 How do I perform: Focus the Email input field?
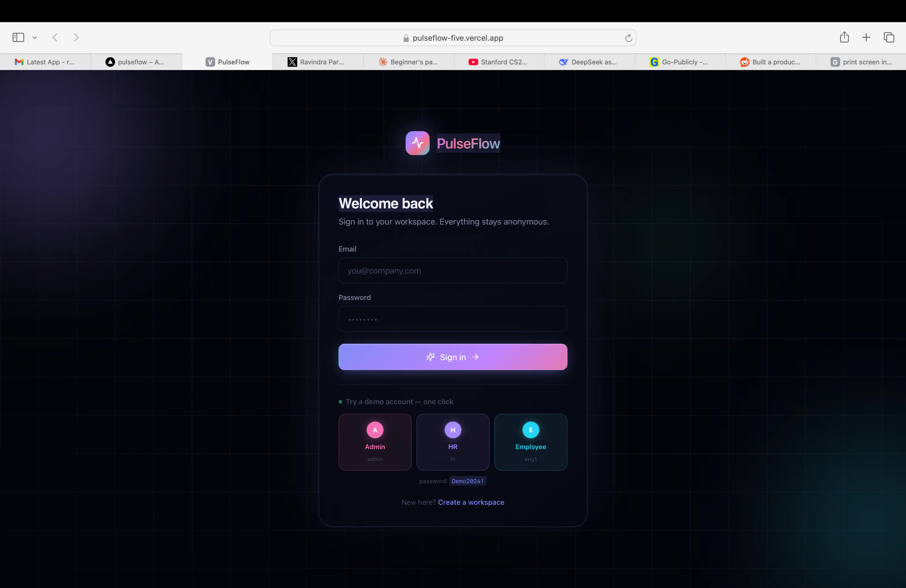coord(453,270)
